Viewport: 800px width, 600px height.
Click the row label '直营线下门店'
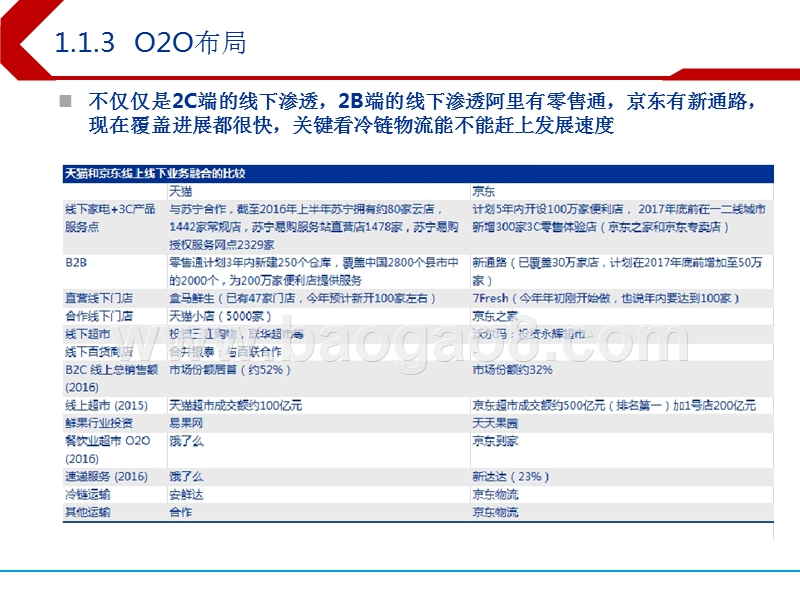pyautogui.click(x=99, y=298)
